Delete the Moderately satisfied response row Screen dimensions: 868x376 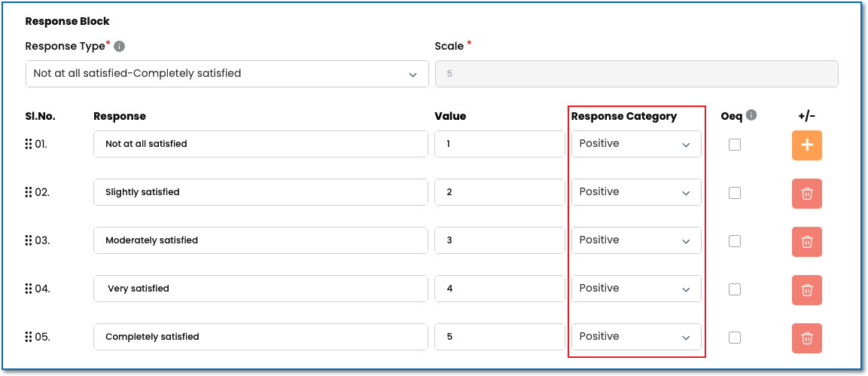coord(806,242)
